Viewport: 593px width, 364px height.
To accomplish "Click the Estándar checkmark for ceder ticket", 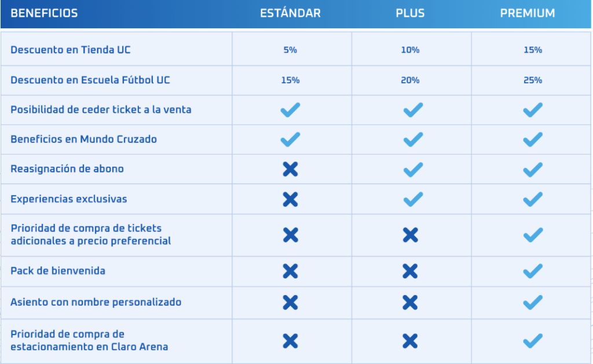I will coord(290,109).
